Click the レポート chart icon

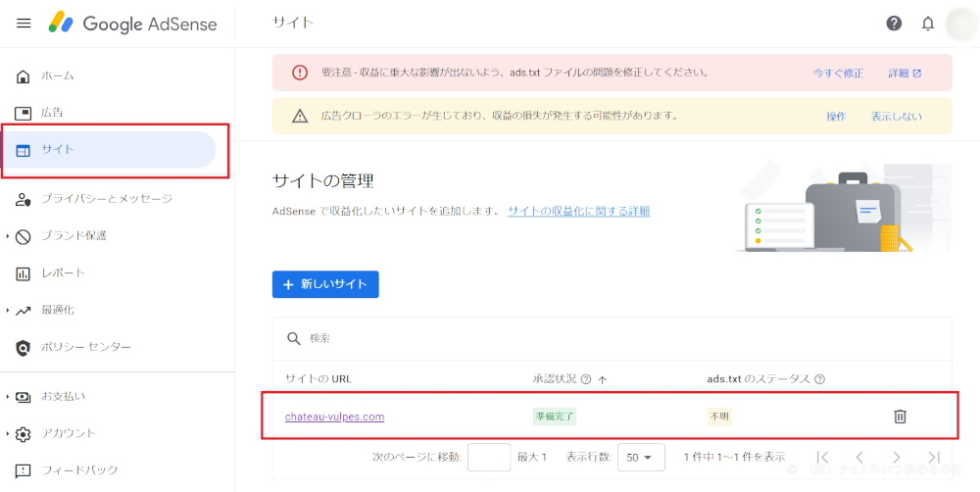24,273
